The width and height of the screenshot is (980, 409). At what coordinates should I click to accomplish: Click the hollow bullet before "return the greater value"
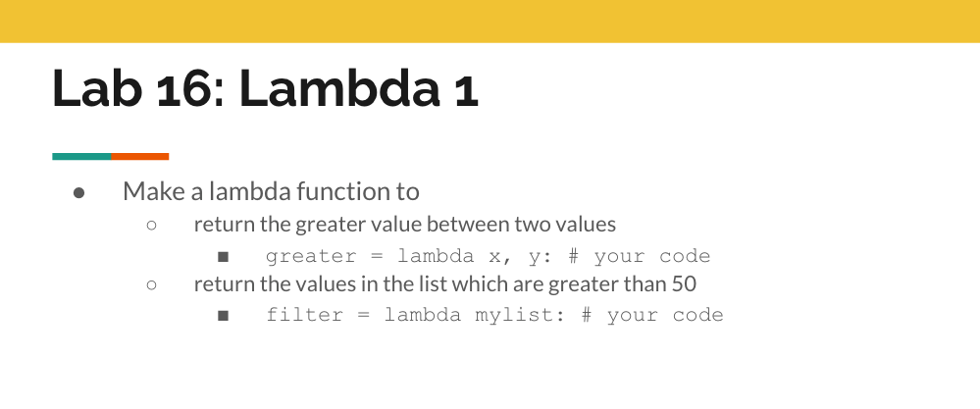(x=151, y=225)
